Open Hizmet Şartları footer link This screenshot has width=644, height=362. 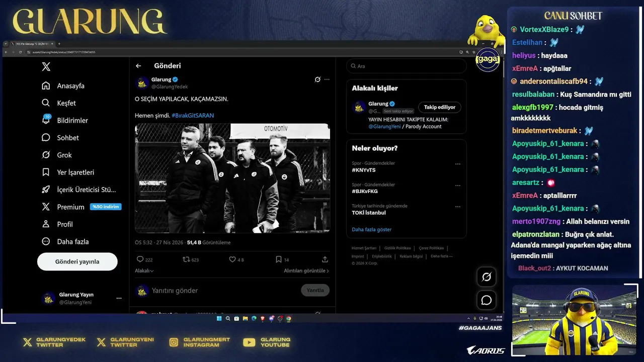point(364,248)
